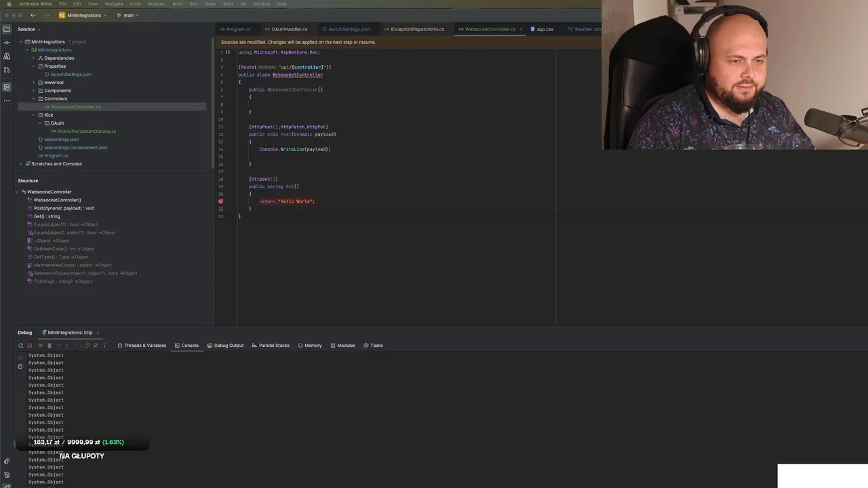Toggle breakpoint on the return line
Screen dimensions: 868x488
click(220, 201)
